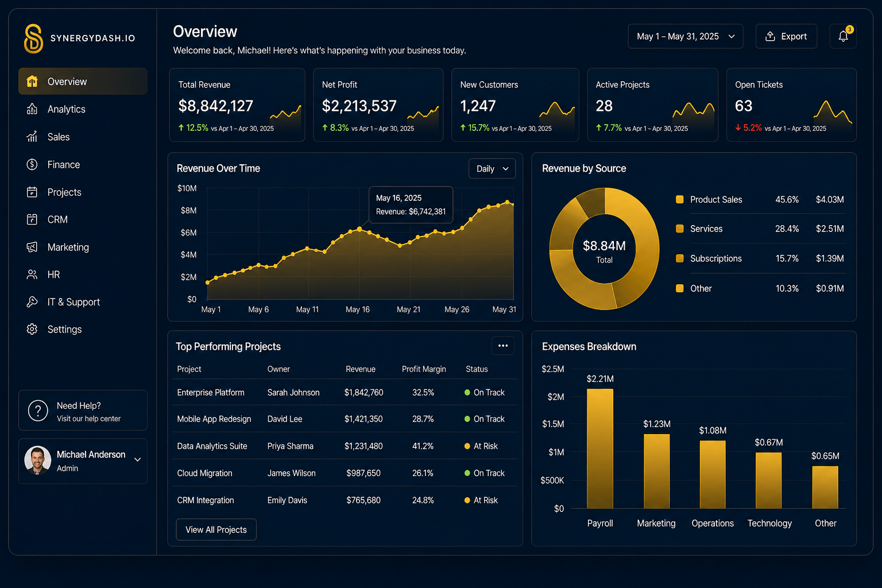Viewport: 882px width, 588px height.
Task: Open the May 1 – May 31 date range dropdown
Action: [686, 36]
